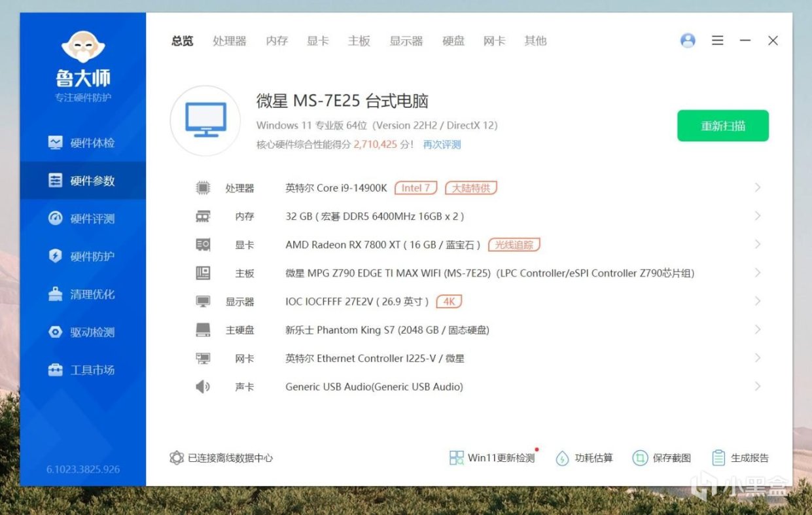Click the hard disk icon
812x515 pixels.
click(203, 330)
